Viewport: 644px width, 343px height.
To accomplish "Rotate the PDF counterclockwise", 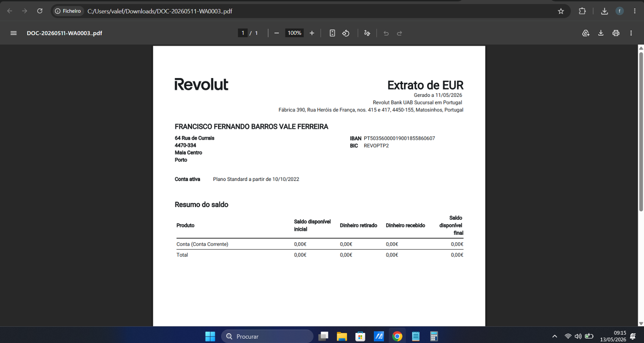I will 346,33.
